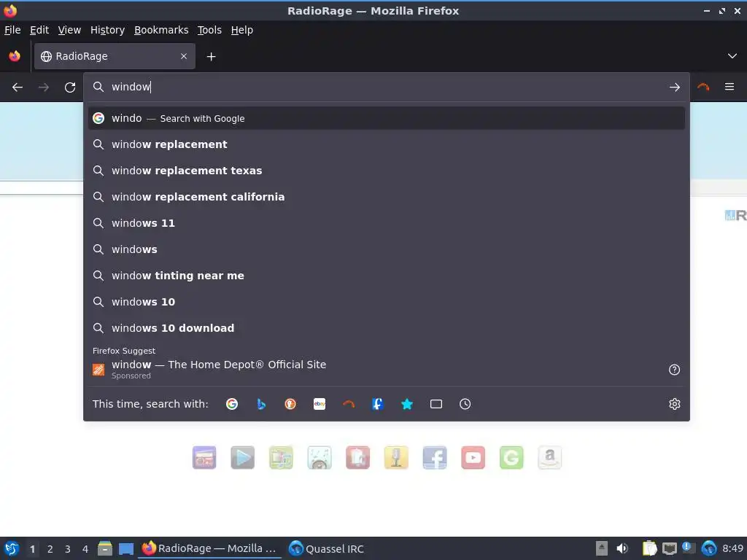Click the update notification tray icon
Screen dimensions: 747x560
pyautogui.click(x=689, y=548)
